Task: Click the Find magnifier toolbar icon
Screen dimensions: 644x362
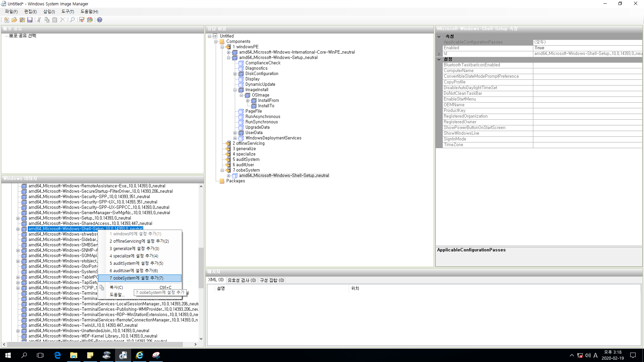Action: [72, 20]
